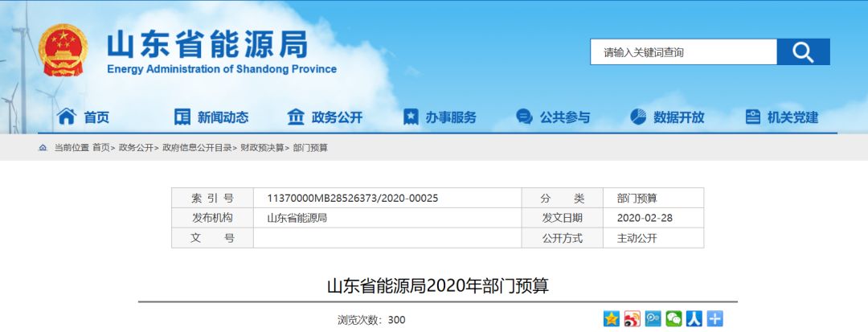Click 部门预算 breadcrumb link
868x332 pixels.
coord(310,148)
